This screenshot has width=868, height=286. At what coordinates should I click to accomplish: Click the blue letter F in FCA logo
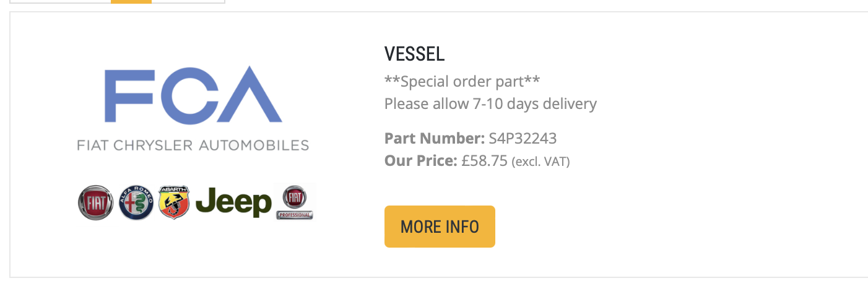pos(131,93)
